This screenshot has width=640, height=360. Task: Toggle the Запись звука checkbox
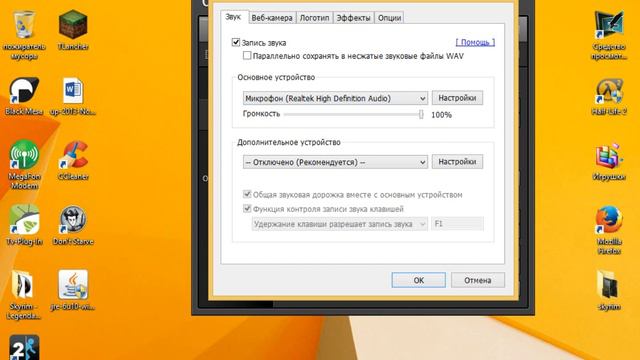pos(236,42)
